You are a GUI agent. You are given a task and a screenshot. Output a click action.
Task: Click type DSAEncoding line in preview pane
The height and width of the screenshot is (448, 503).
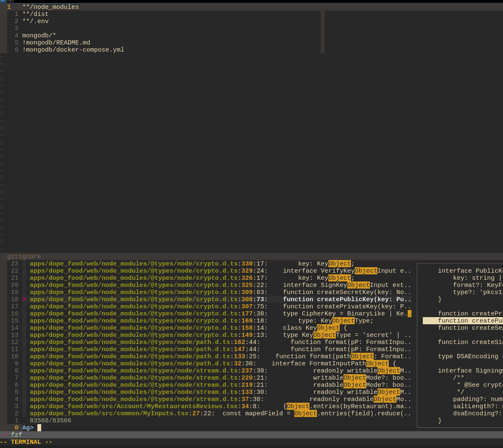coord(470,357)
